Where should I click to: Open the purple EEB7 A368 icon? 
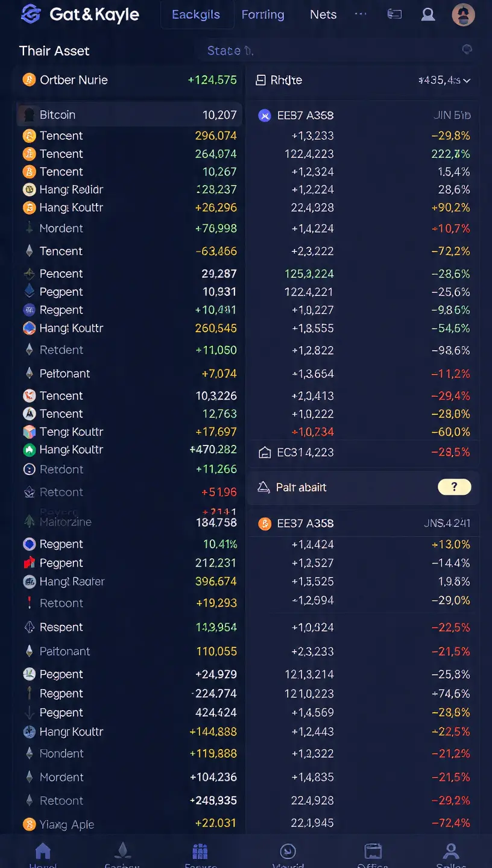click(x=265, y=115)
